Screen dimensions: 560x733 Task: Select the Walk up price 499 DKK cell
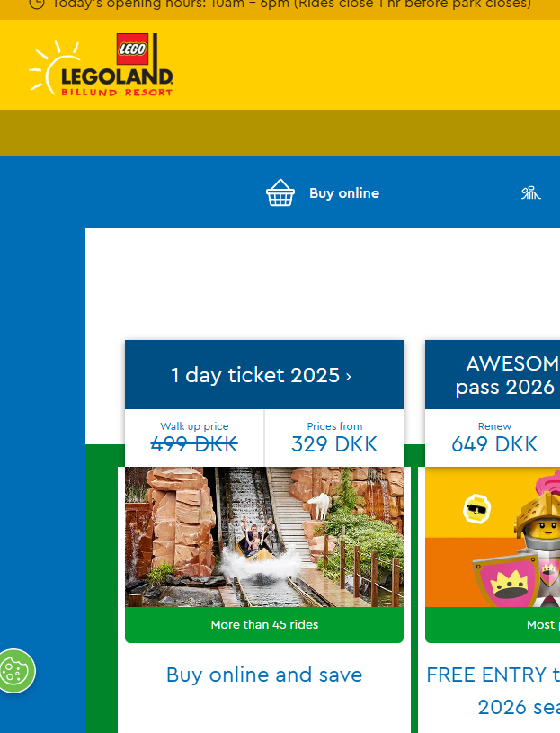pyautogui.click(x=194, y=438)
